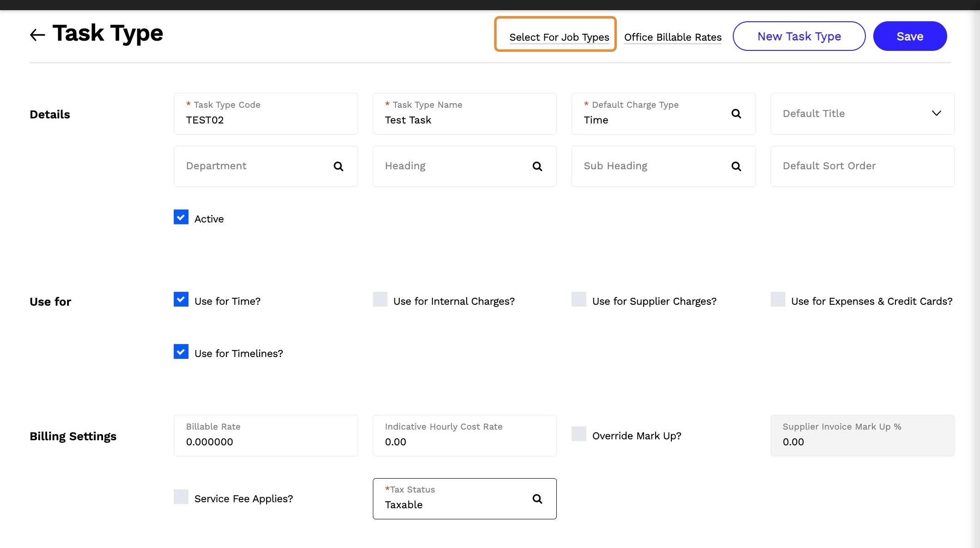Image resolution: width=980 pixels, height=548 pixels.
Task: Click the New Task Type button
Action: click(799, 36)
